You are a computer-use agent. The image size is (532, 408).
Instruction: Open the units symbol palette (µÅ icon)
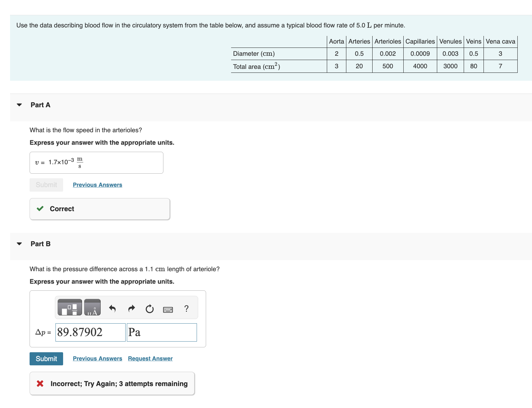(x=92, y=307)
